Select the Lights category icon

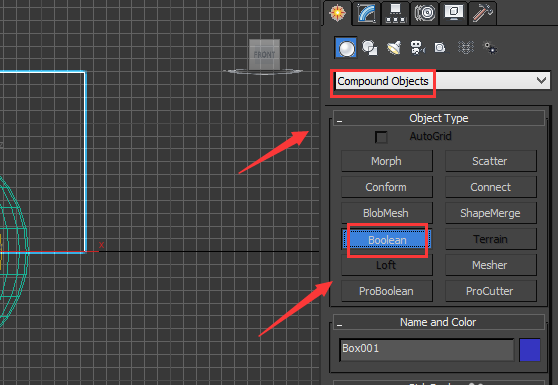[394, 47]
